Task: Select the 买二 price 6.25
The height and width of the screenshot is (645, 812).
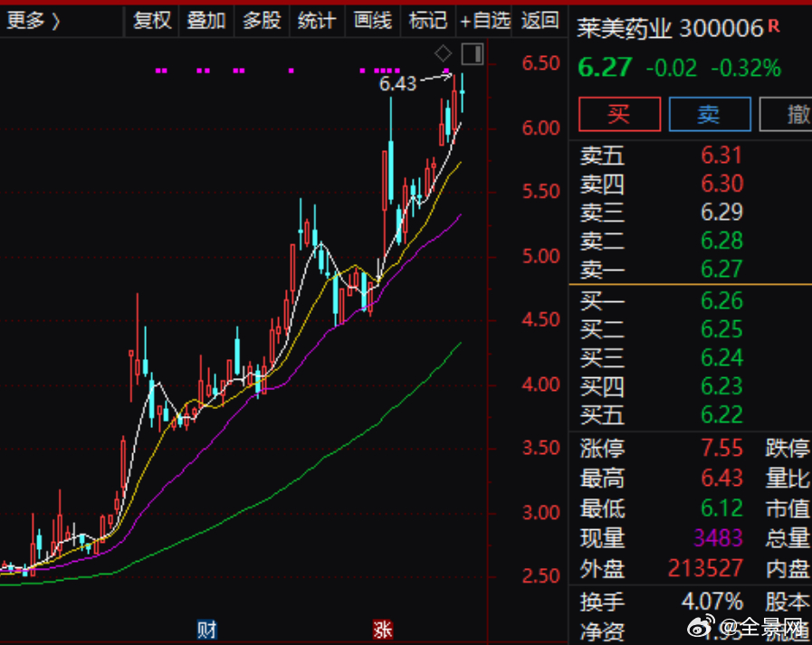Action: (721, 329)
